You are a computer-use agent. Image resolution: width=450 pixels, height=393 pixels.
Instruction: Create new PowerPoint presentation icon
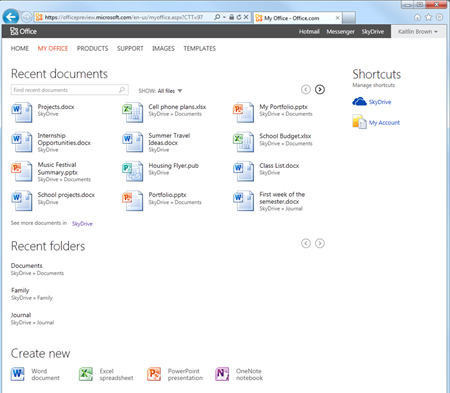[x=154, y=374]
